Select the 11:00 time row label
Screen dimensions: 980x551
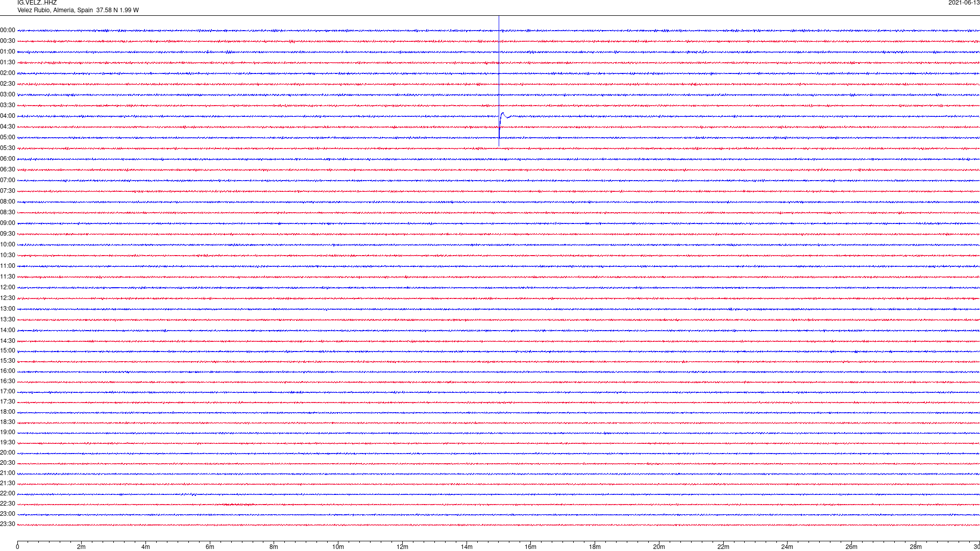8,266
